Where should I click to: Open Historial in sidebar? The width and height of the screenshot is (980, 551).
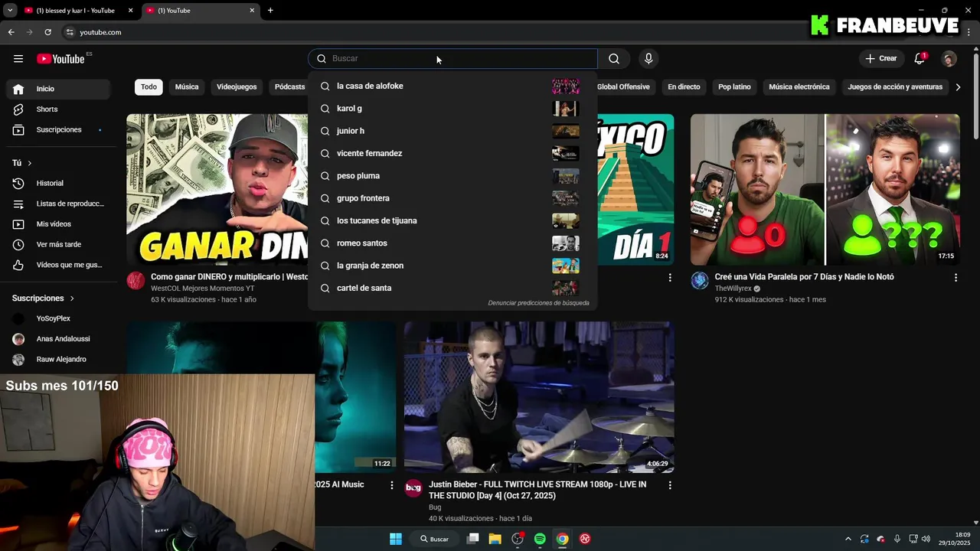coord(60,183)
